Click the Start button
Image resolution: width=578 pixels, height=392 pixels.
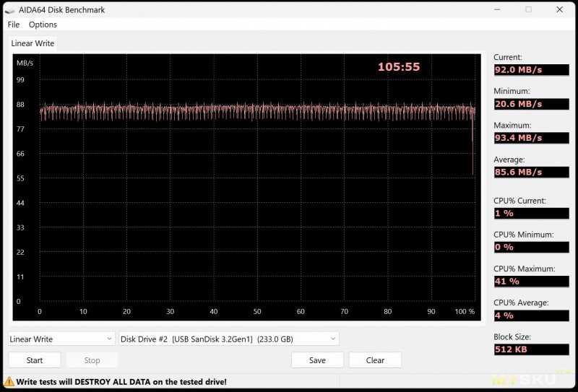pos(35,360)
